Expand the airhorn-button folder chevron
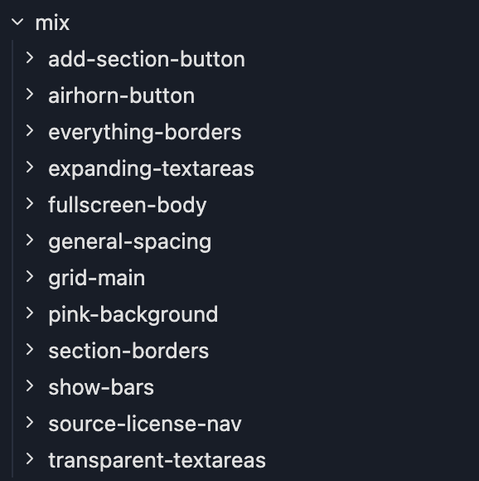This screenshot has height=481, width=479. coord(30,95)
